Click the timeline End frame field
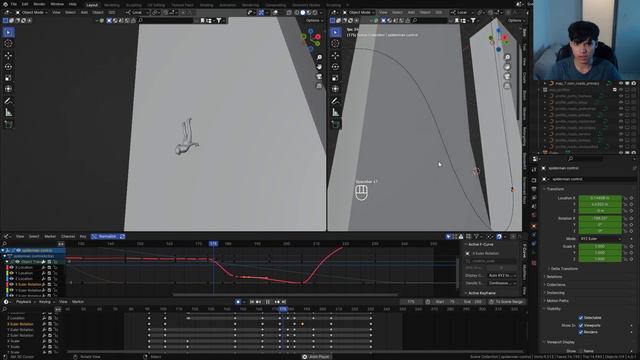This screenshot has height=360, width=640. click(473, 302)
